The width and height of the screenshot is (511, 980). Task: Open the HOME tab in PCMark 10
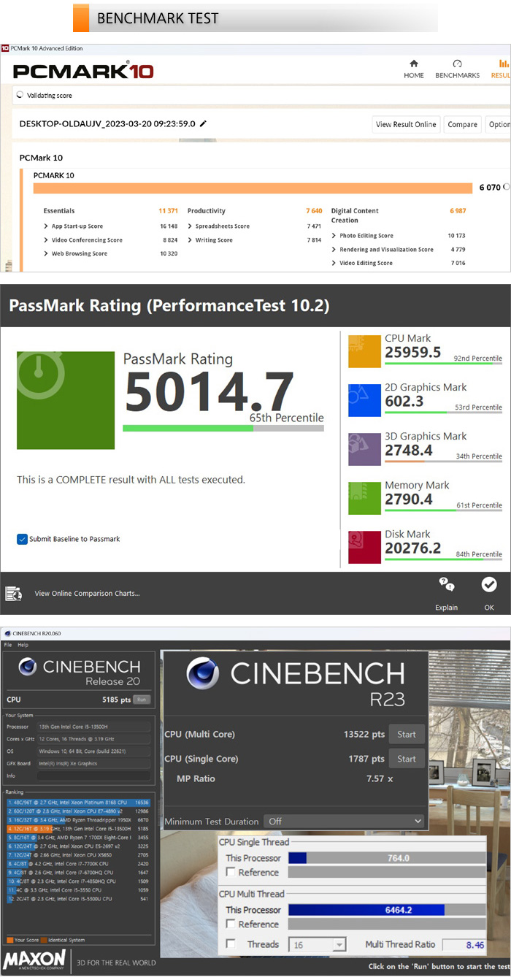(x=414, y=69)
